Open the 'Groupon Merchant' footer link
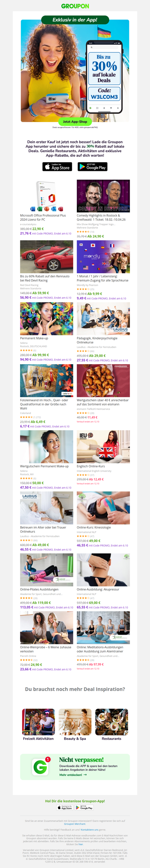Viewport: 150px width, 868px height. 75,824
